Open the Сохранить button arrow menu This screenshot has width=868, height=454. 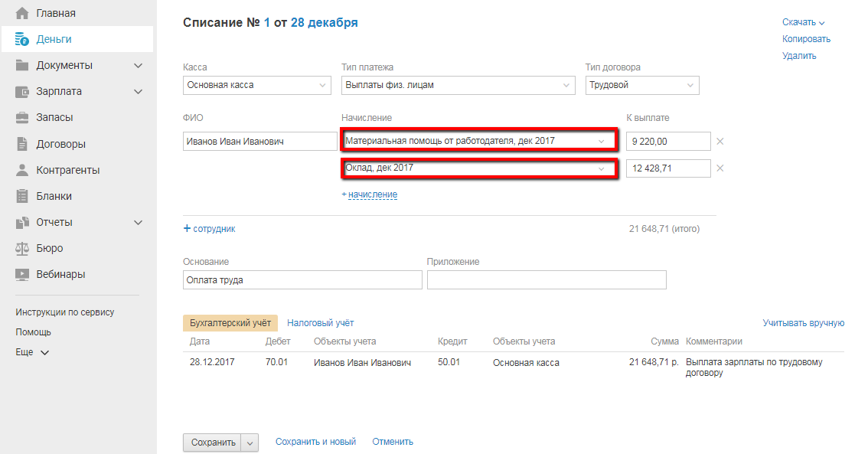click(x=250, y=443)
